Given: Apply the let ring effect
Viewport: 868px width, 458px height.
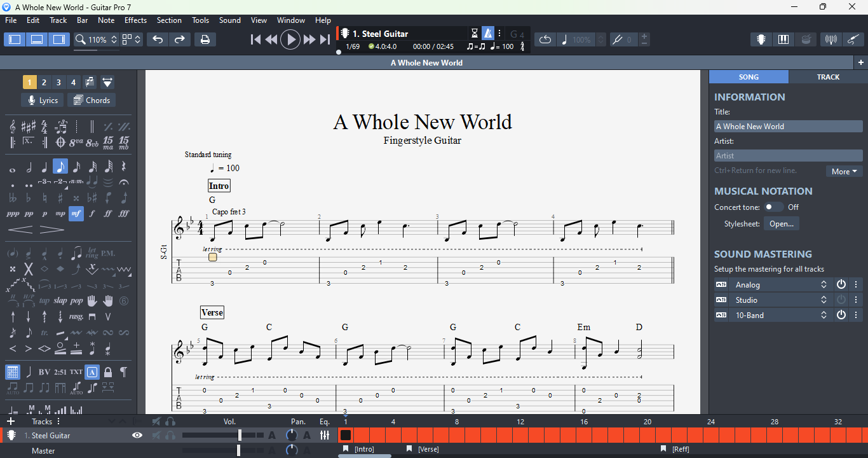Looking at the screenshot, I should tap(92, 253).
